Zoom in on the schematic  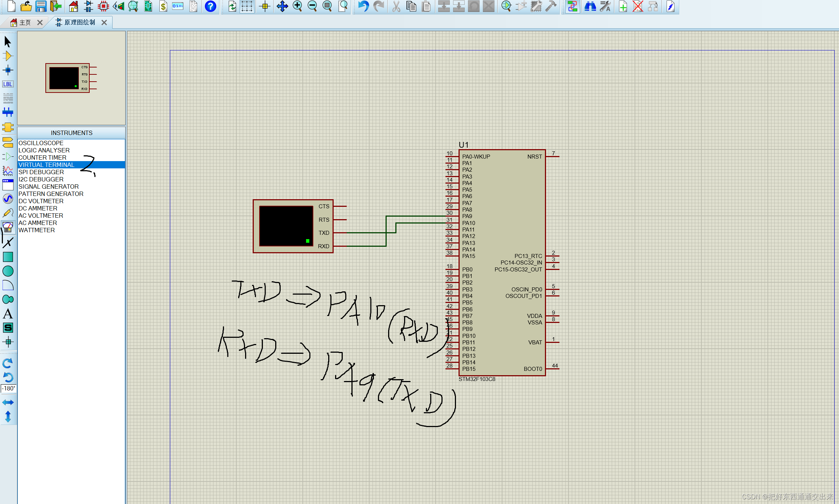tap(298, 6)
